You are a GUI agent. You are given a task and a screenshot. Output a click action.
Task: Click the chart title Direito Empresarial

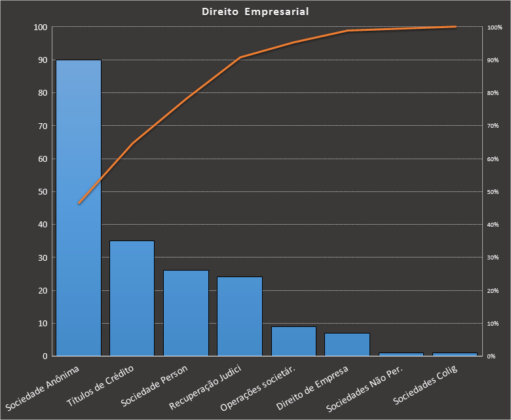pos(255,12)
